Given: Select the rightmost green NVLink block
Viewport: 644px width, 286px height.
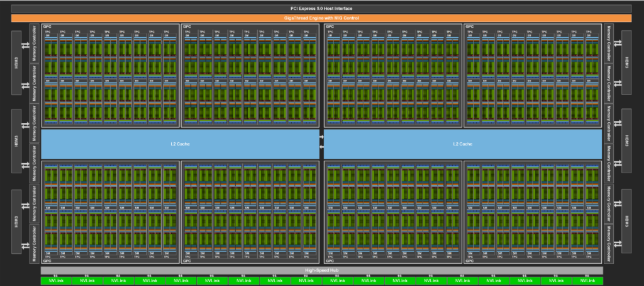Looking at the screenshot, I should pos(587,281).
